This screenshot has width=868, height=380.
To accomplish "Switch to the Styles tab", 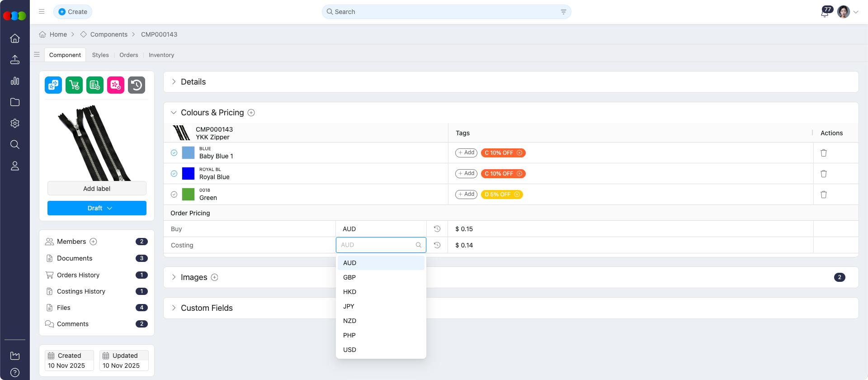I will (x=100, y=55).
